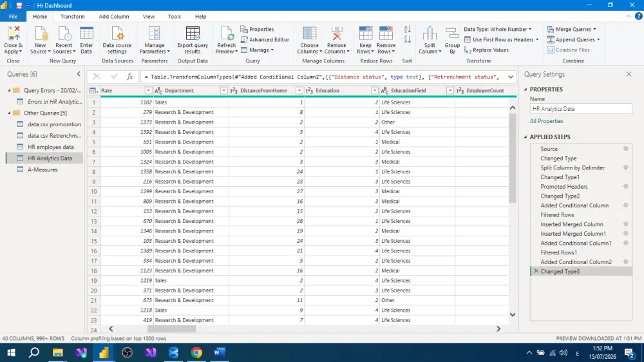644x362 pixels.
Task: Close the Query Settings pane
Action: point(629,74)
